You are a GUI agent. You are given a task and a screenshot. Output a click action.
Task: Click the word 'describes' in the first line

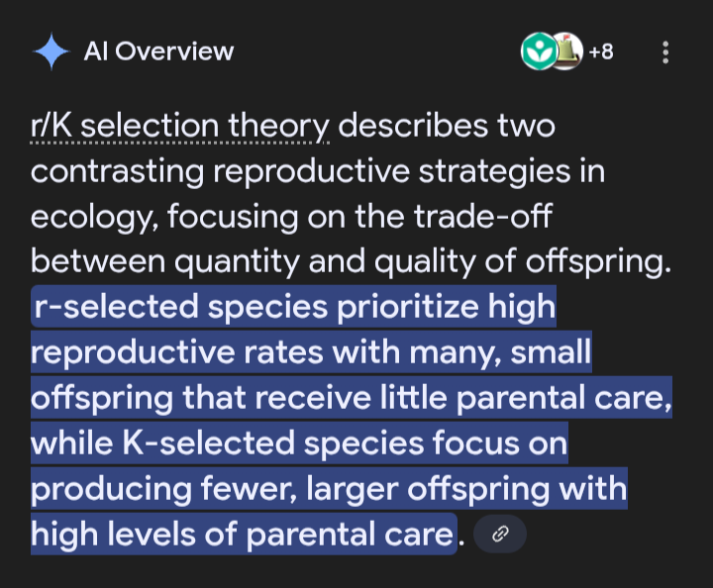pos(413,126)
